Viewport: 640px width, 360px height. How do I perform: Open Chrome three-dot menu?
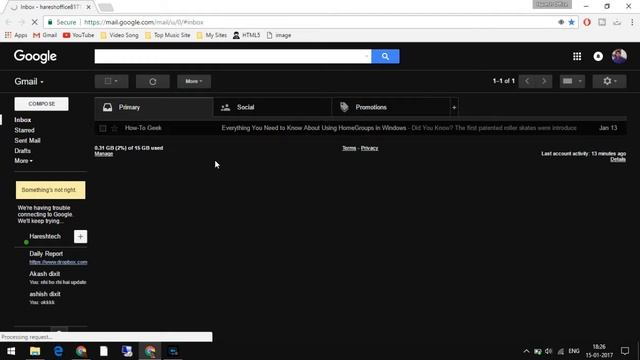[632, 22]
